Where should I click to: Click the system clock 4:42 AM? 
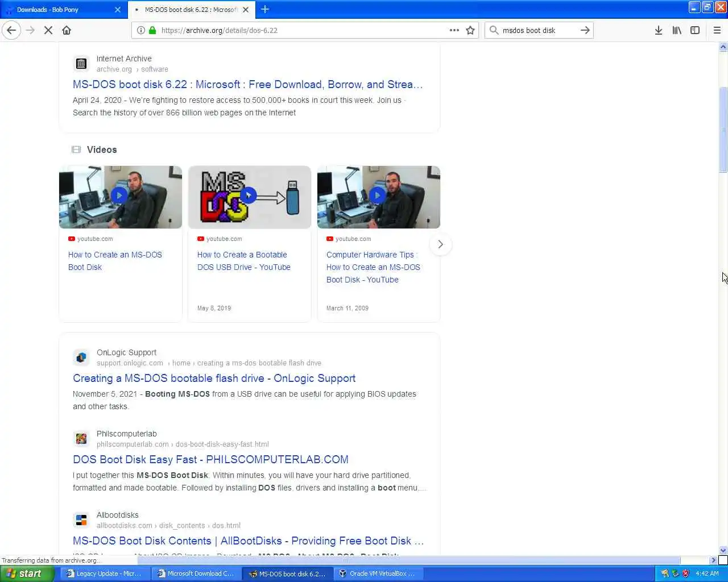click(x=707, y=573)
